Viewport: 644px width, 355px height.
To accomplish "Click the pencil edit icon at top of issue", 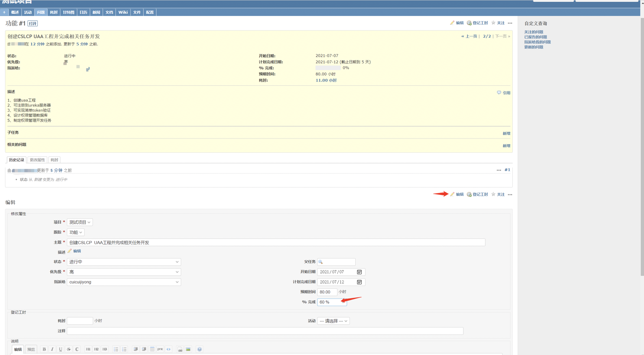I will pyautogui.click(x=452, y=23).
